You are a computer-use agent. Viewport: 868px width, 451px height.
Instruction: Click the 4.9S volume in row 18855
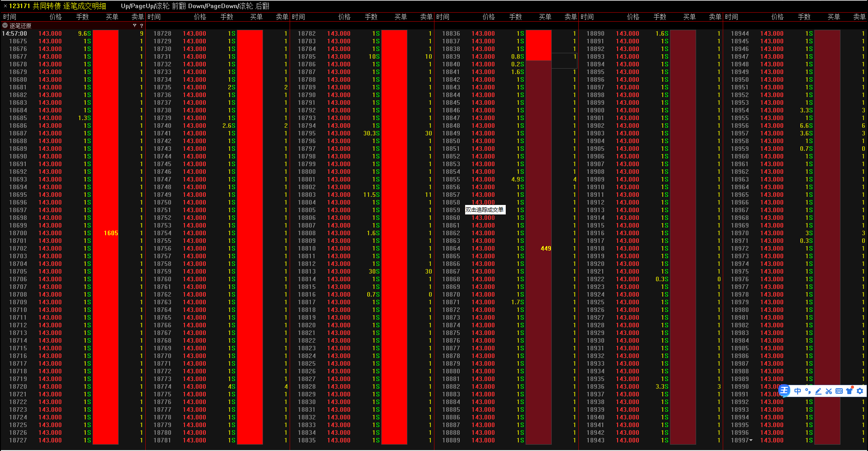517,179
